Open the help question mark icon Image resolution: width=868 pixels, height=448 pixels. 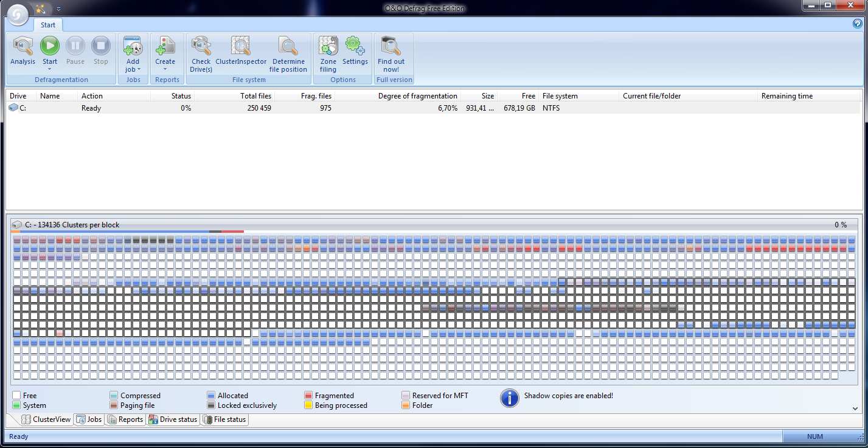pos(858,24)
